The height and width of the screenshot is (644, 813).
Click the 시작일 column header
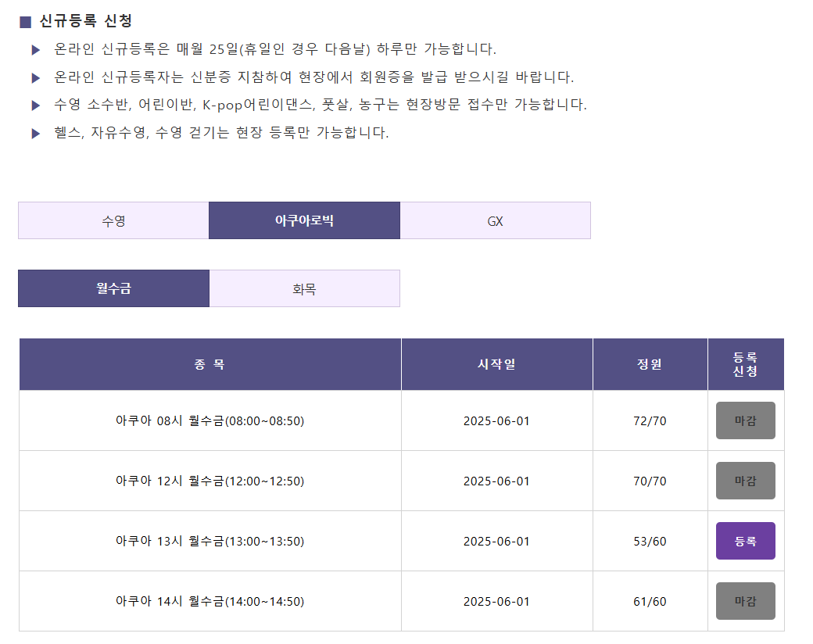(x=496, y=364)
